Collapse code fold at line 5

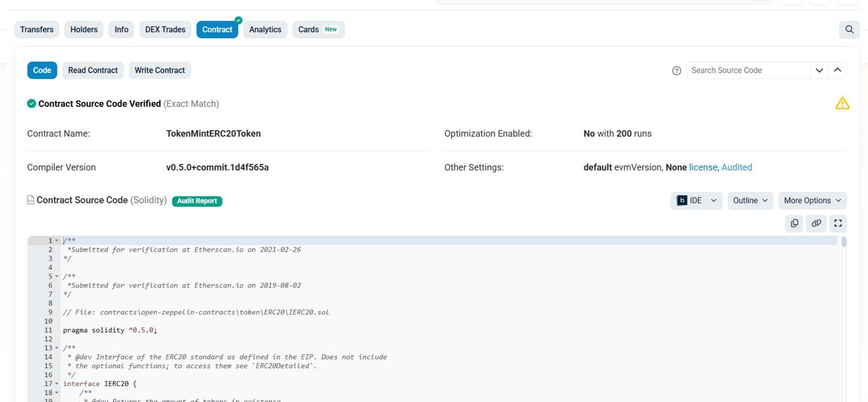[57, 276]
